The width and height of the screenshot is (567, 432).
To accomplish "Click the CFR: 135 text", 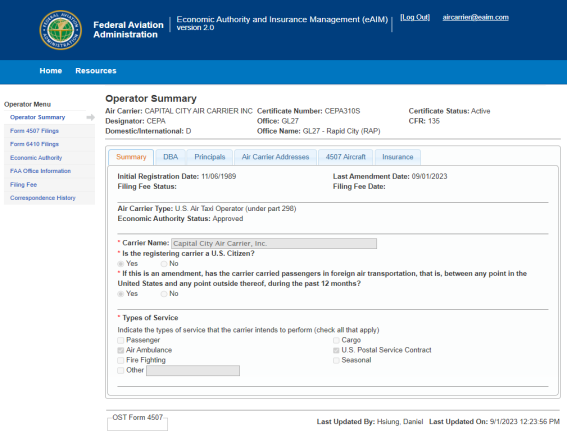I will coord(424,121).
